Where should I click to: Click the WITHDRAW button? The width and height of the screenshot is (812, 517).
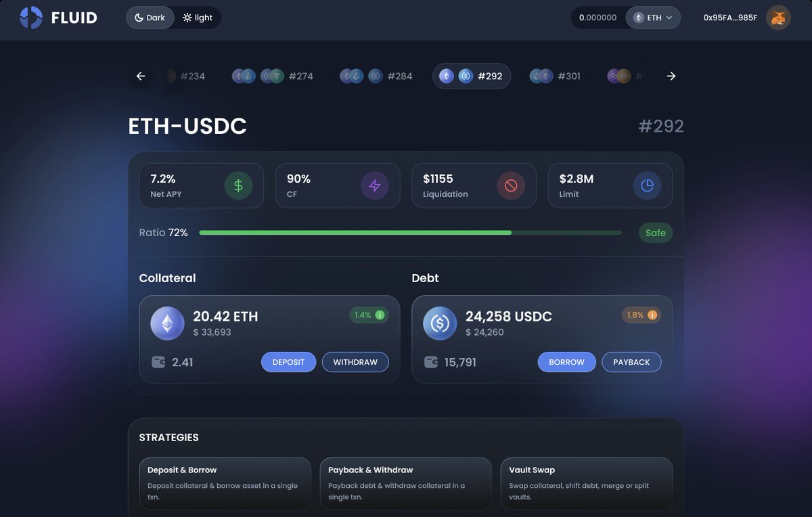[355, 362]
